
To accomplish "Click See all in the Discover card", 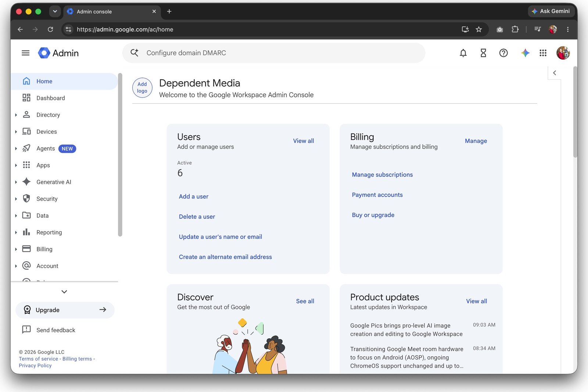I will click(305, 301).
